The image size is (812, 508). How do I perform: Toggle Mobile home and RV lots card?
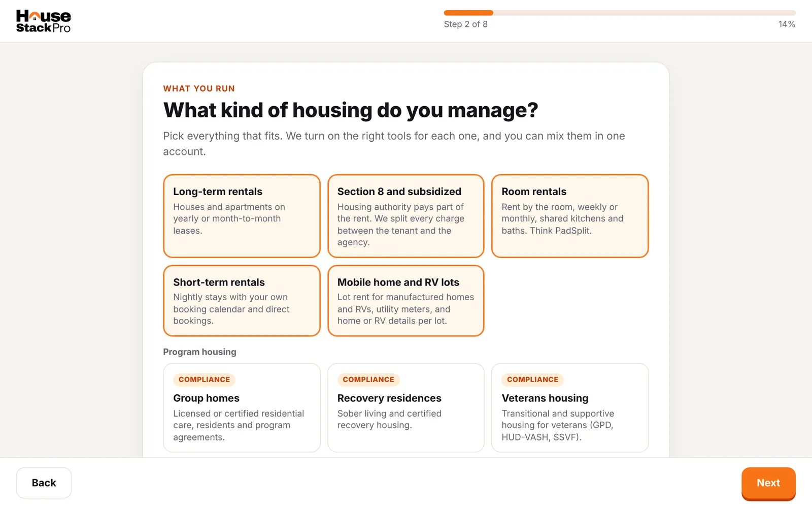click(x=405, y=301)
